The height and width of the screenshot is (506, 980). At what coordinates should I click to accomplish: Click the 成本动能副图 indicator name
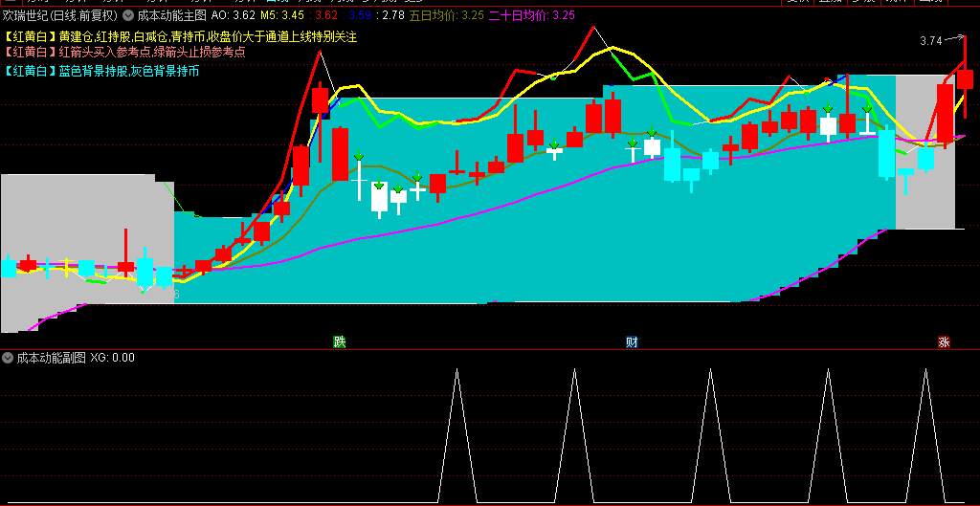tap(51, 358)
